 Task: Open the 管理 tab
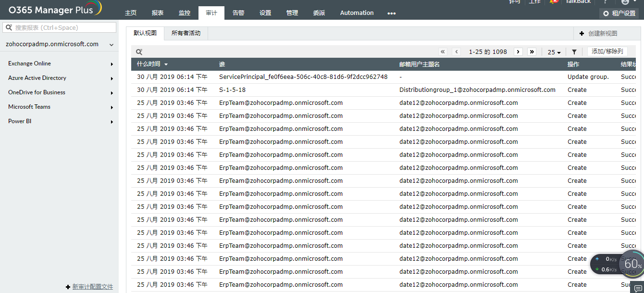point(292,13)
